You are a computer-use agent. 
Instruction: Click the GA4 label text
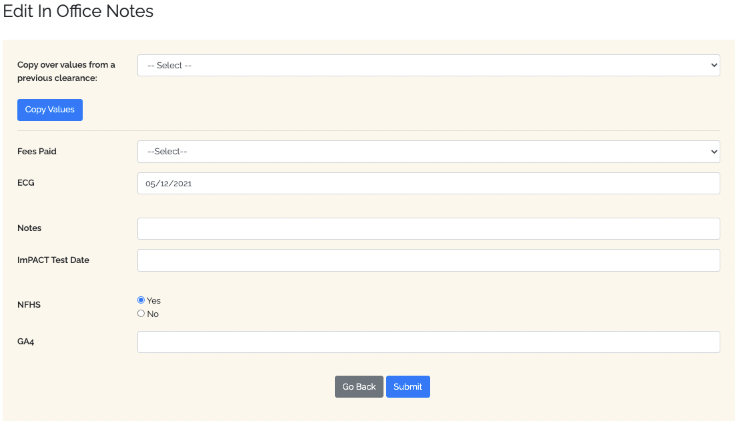point(26,342)
